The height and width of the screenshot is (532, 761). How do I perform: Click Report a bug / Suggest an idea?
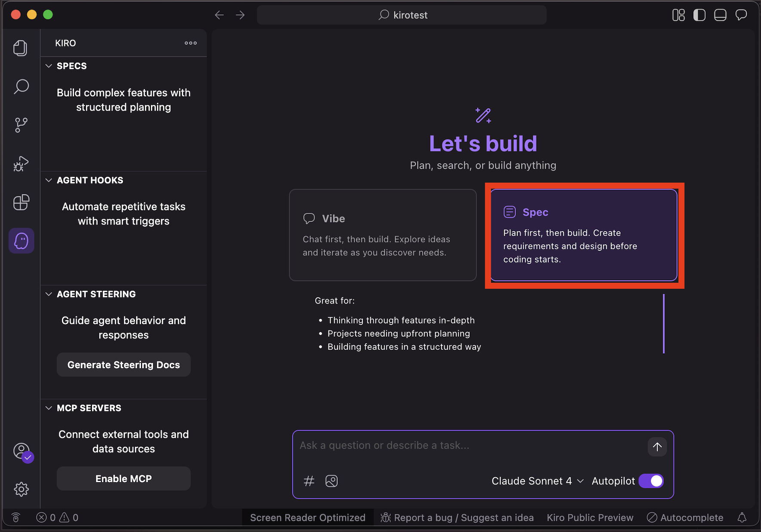[x=457, y=517]
